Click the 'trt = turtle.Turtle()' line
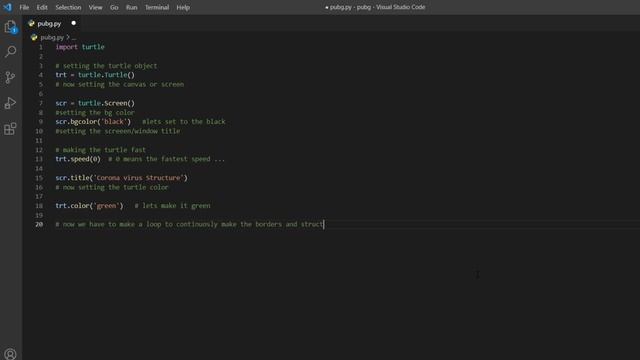This screenshot has height=360, width=640. click(x=95, y=75)
